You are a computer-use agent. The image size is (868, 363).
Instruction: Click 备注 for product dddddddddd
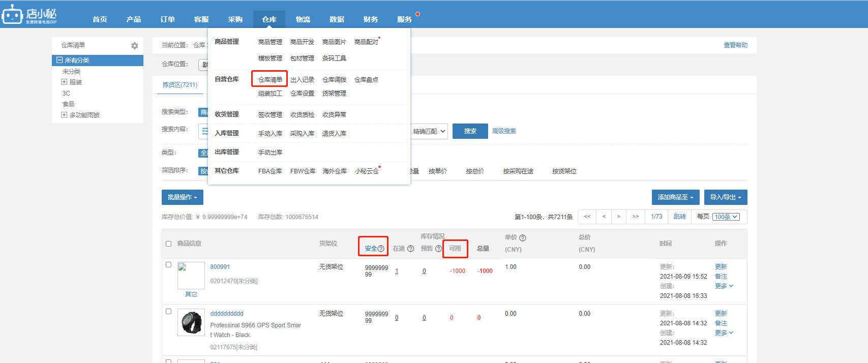(x=721, y=323)
